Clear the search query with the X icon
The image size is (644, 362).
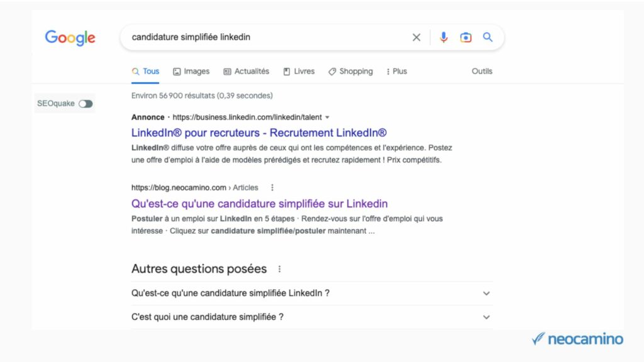[x=416, y=37]
